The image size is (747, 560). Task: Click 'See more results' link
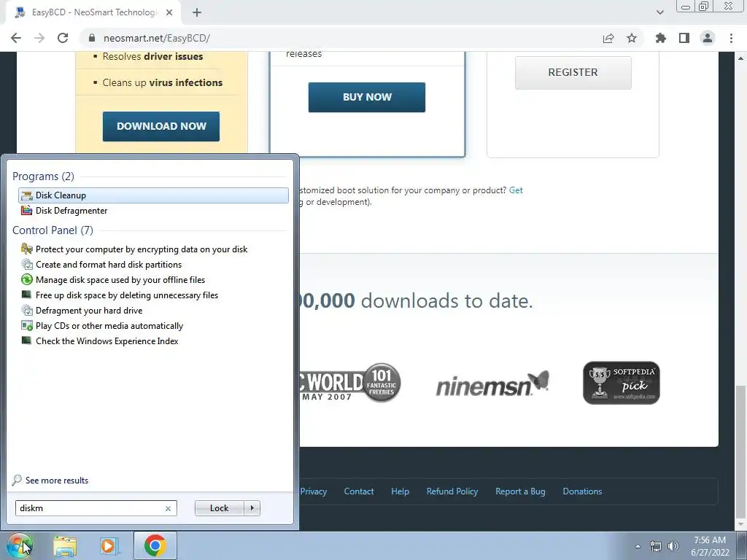(57, 480)
